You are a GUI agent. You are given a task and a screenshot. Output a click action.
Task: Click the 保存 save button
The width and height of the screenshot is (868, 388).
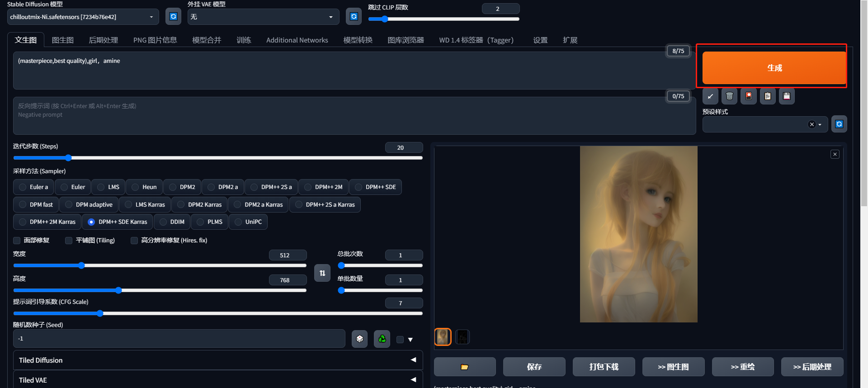point(534,367)
